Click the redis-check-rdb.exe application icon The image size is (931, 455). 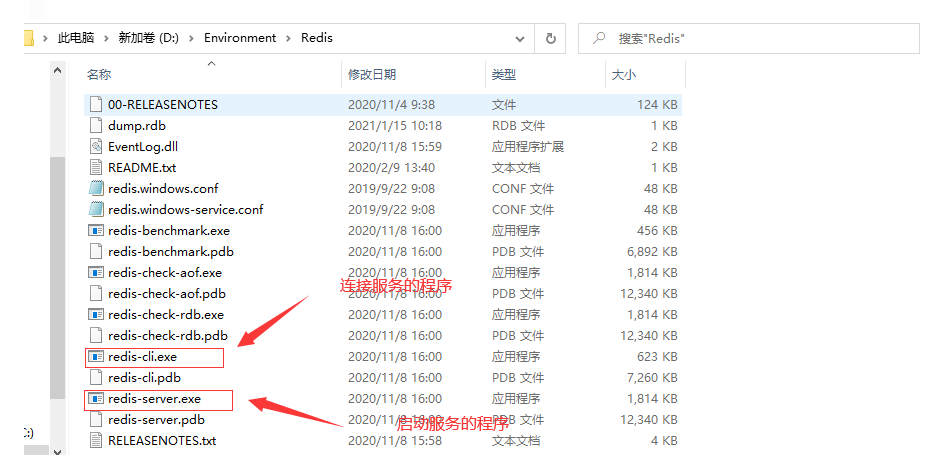(x=96, y=314)
